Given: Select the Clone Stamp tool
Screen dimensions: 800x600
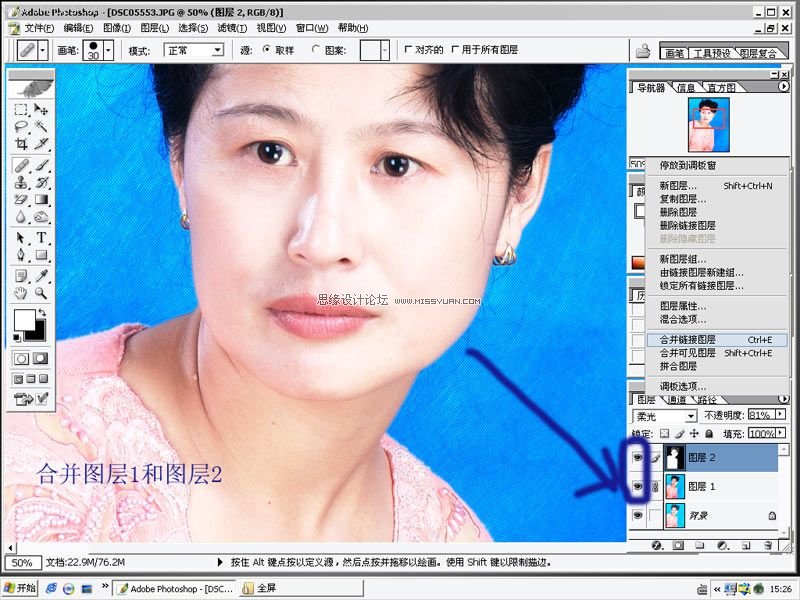Looking at the screenshot, I should 21,182.
